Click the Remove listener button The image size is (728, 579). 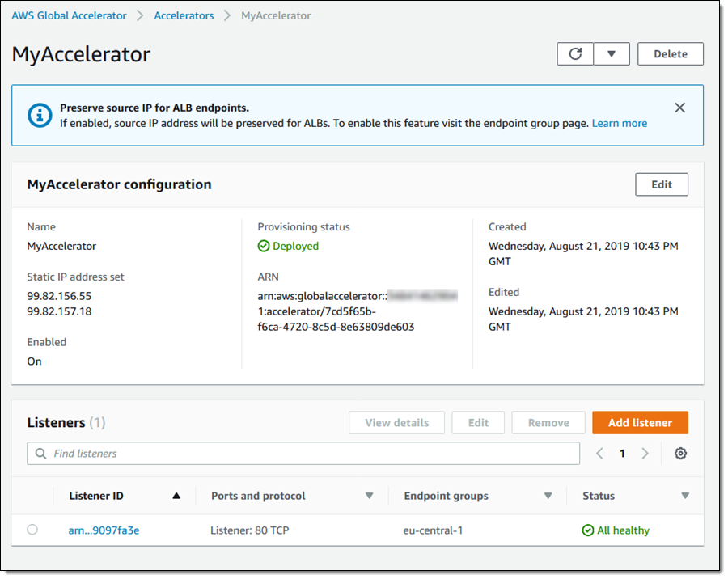pyautogui.click(x=548, y=423)
